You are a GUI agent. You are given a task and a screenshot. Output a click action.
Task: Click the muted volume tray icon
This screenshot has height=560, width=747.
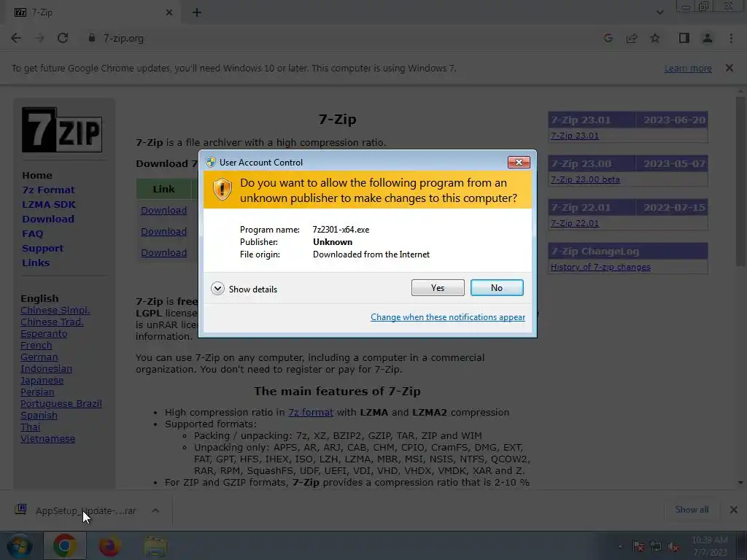(673, 547)
